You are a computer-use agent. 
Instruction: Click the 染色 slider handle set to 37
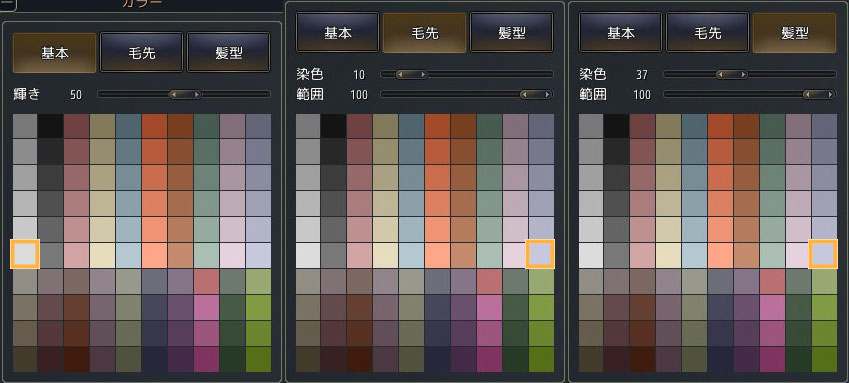(x=732, y=74)
